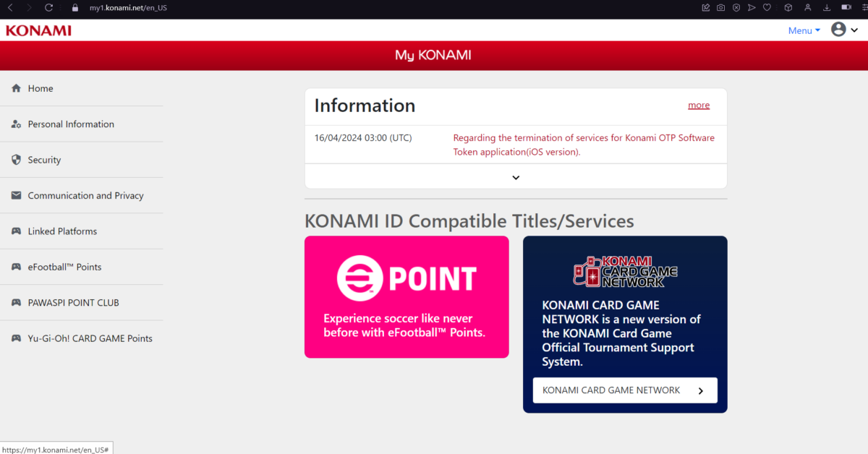Screen dimensions: 868x454
Task: Click the shield ad blocker icon
Action: point(736,8)
